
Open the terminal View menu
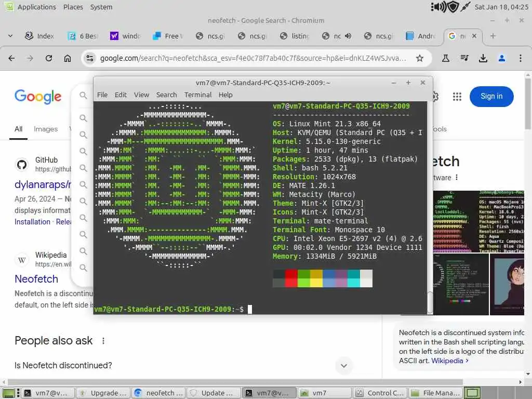click(141, 95)
